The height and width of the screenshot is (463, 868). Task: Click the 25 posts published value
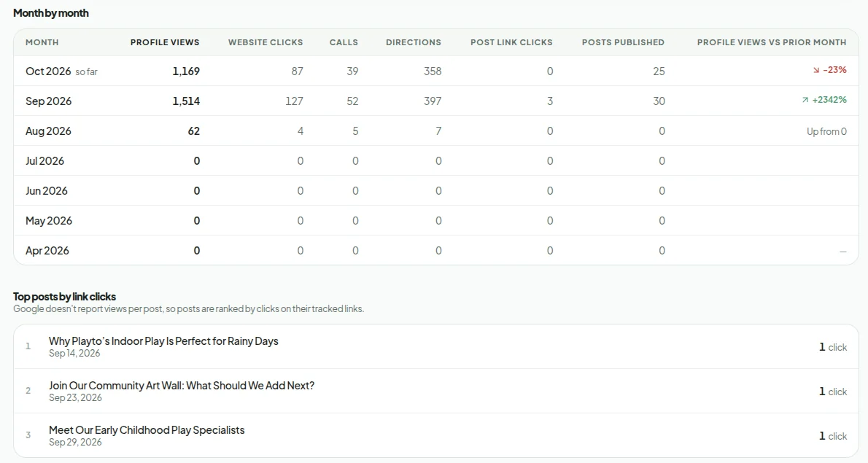659,71
